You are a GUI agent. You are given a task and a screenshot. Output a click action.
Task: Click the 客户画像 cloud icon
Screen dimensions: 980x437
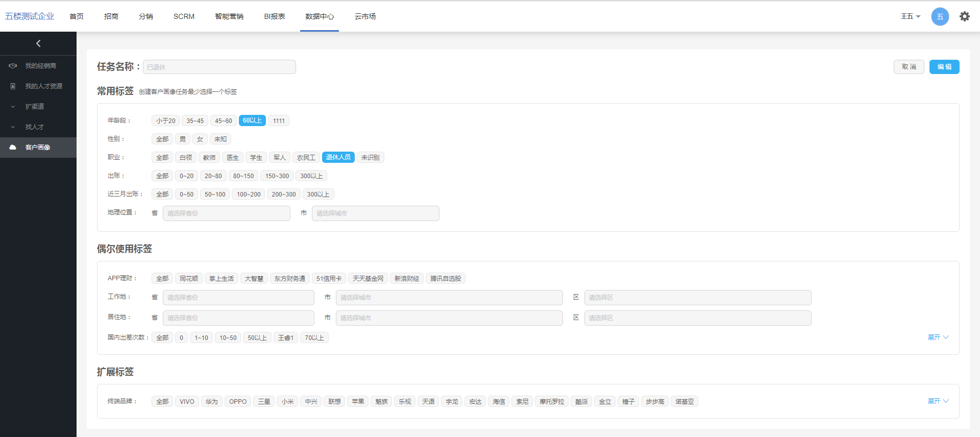click(13, 148)
